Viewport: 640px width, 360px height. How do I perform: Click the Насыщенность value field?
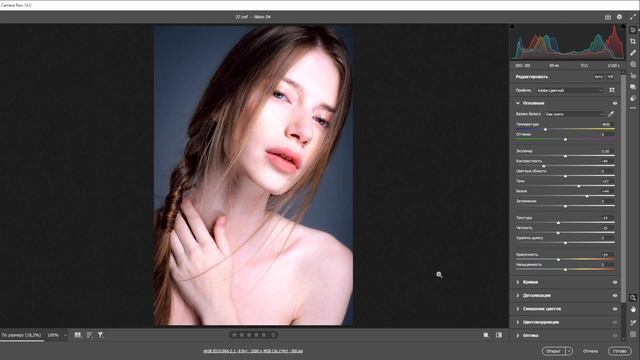click(606, 264)
